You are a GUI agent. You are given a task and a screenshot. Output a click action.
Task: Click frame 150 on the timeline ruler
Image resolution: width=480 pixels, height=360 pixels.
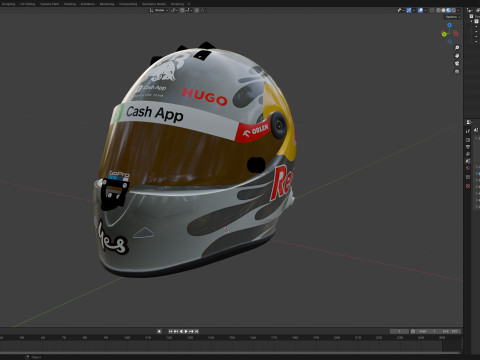point(232,338)
